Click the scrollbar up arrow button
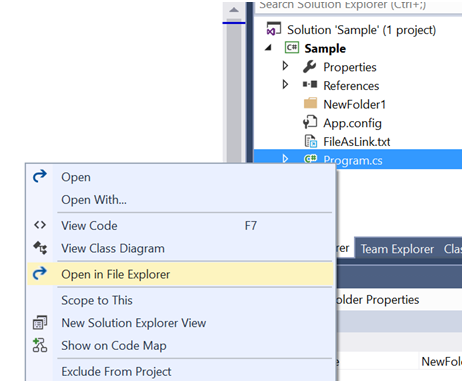 (x=234, y=10)
